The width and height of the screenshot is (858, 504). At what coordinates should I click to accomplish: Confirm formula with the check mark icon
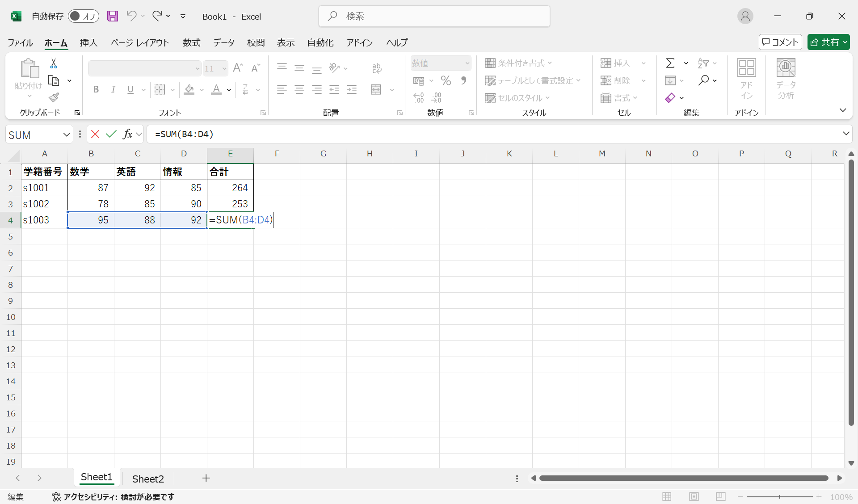tap(111, 134)
